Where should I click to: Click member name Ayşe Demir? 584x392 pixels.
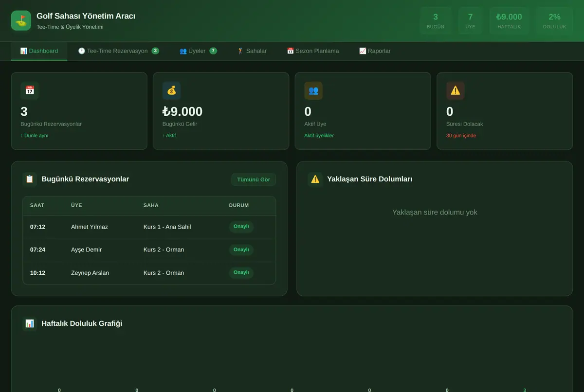pyautogui.click(x=86, y=249)
